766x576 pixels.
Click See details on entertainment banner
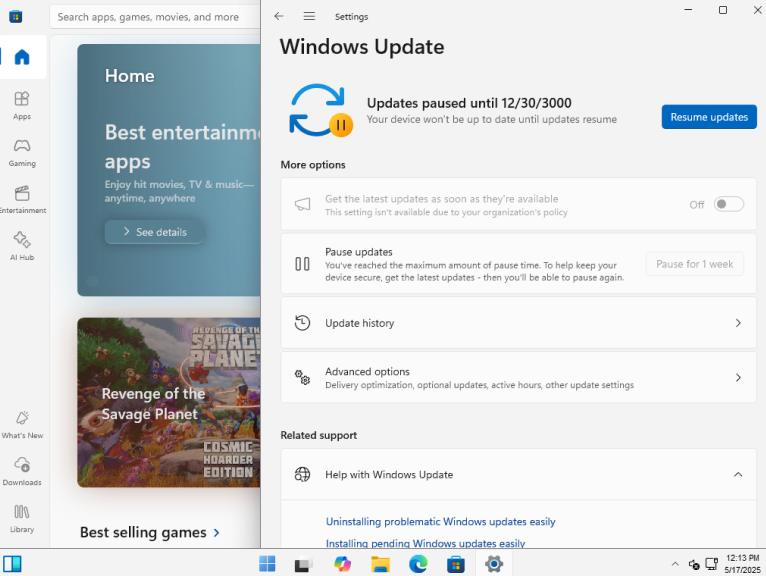coord(154,232)
